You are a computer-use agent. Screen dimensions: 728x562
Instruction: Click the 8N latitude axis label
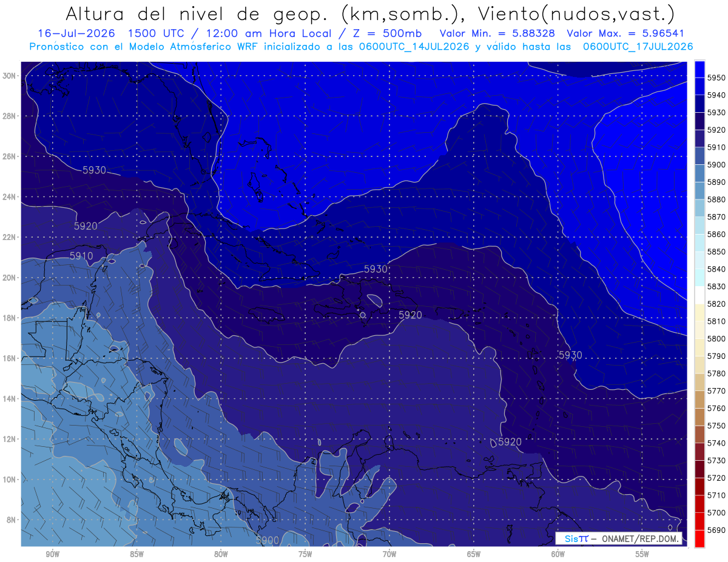point(12,520)
